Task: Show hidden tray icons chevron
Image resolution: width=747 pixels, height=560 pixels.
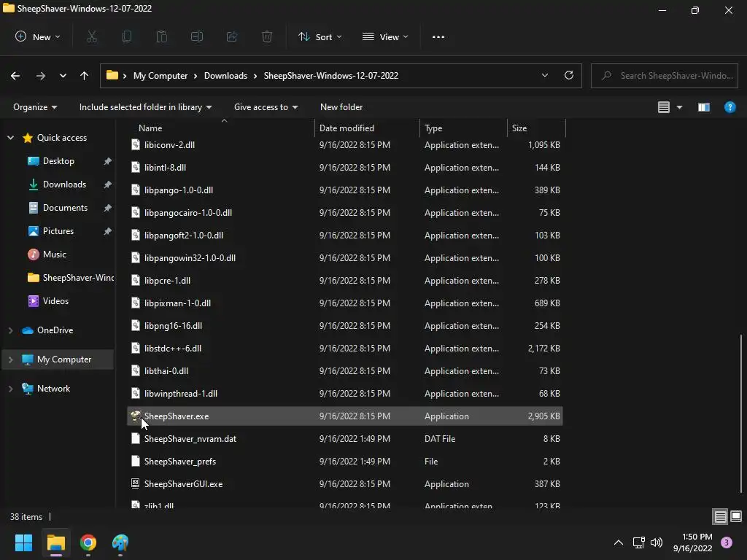Action: click(619, 542)
